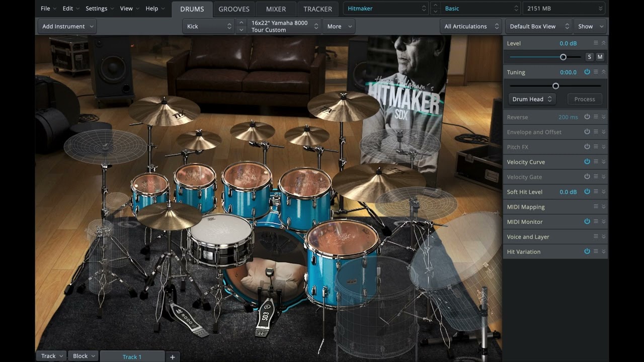
Task: Open the Velocity Curve options menu icon
Action: point(596,161)
